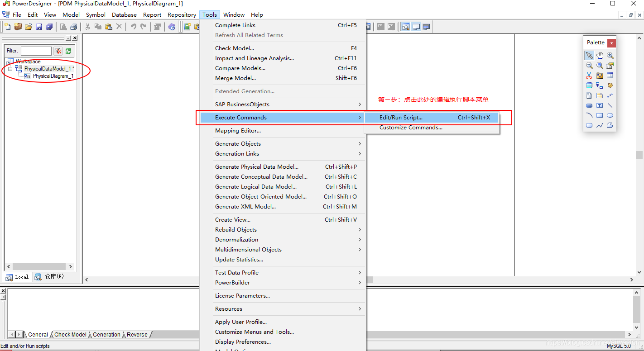The height and width of the screenshot is (351, 644).
Task: Choose Customize Commands from the submenu
Action: point(432,128)
